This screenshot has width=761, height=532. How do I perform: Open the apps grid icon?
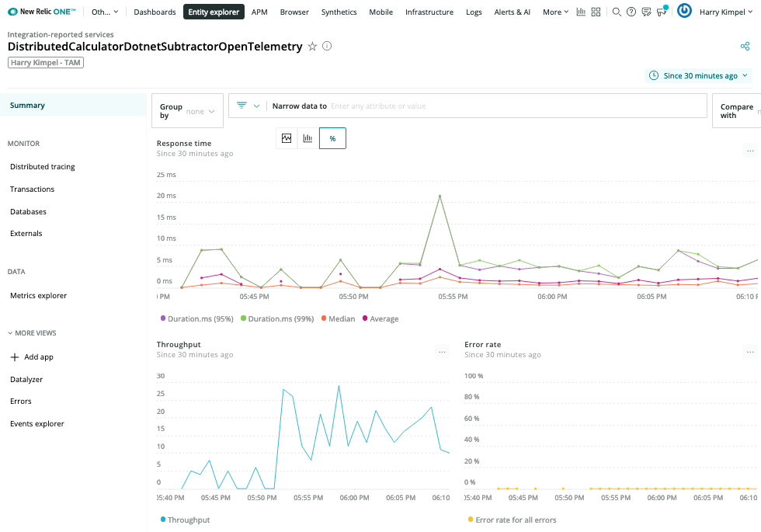tap(596, 12)
